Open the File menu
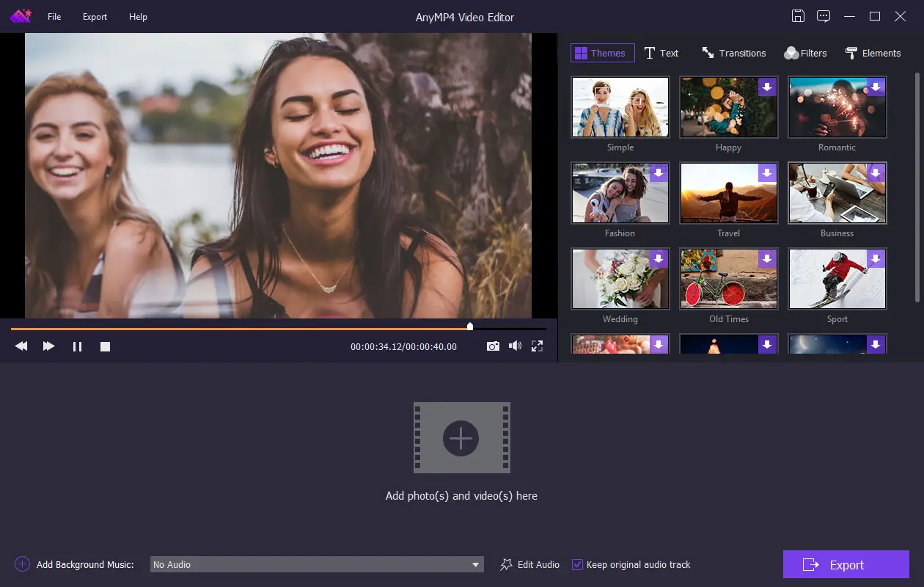 [54, 17]
